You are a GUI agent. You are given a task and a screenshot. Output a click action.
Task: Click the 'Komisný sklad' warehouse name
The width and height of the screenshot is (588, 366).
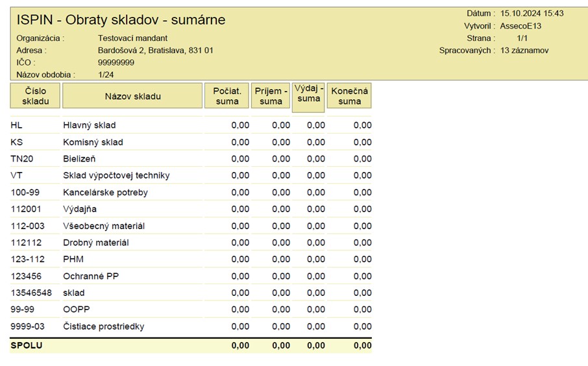[93, 142]
